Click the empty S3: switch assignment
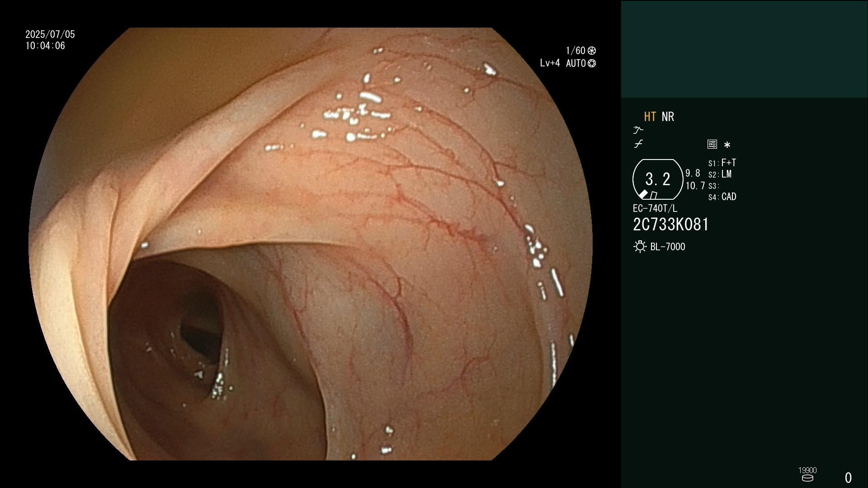Screen dimensions: 868x488 [x=713, y=186]
